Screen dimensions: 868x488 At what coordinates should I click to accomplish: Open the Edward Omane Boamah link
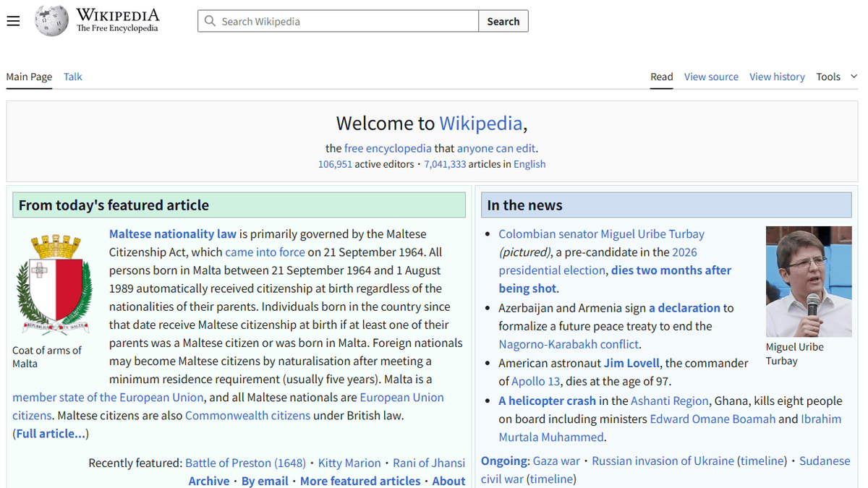point(712,419)
